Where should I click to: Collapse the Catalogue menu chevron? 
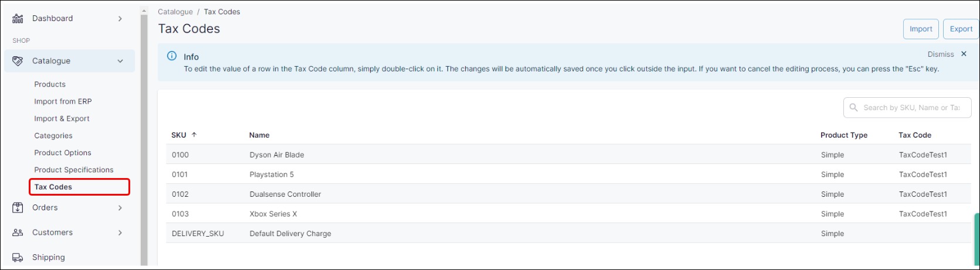tap(120, 61)
